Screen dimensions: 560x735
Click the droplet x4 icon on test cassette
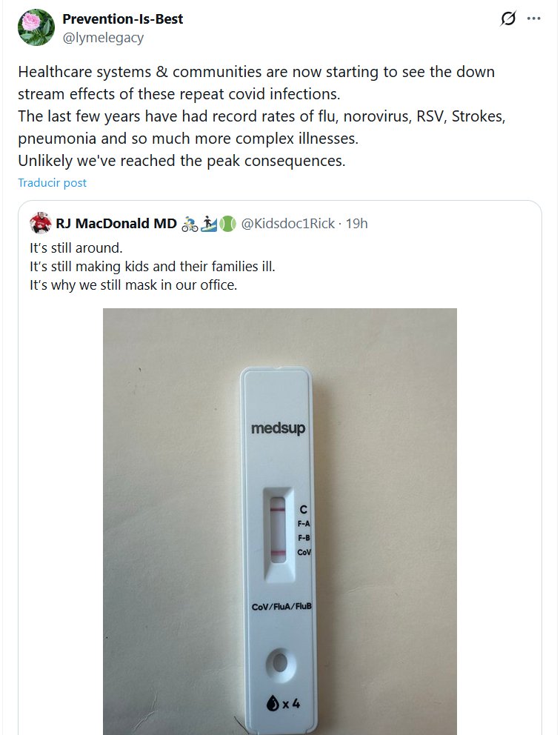pyautogui.click(x=282, y=703)
